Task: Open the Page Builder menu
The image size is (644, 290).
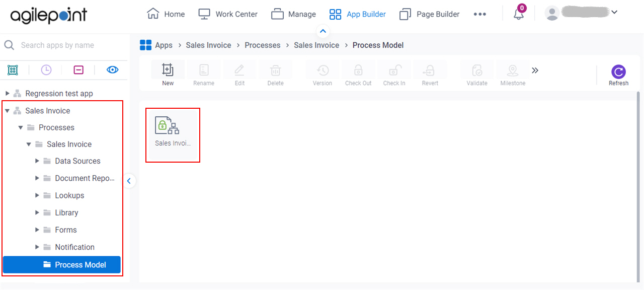Action: tap(429, 14)
